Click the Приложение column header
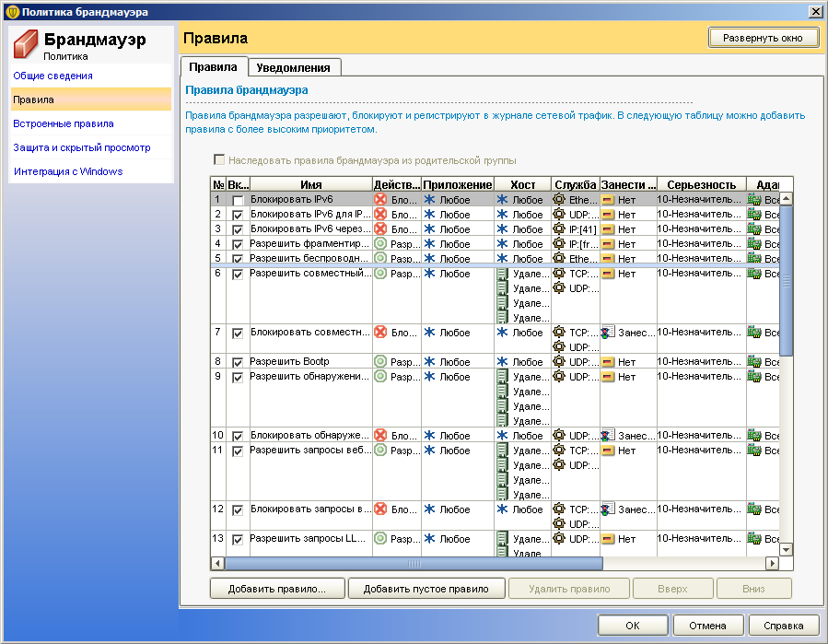 pos(458,185)
